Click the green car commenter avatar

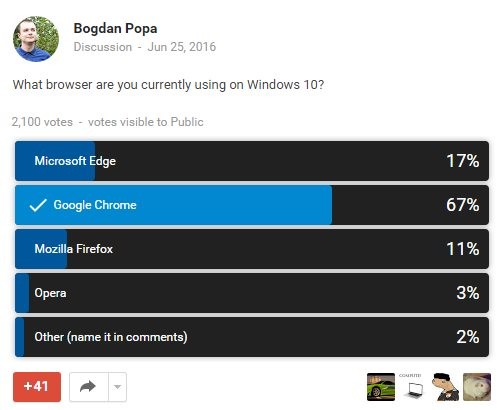(381, 387)
